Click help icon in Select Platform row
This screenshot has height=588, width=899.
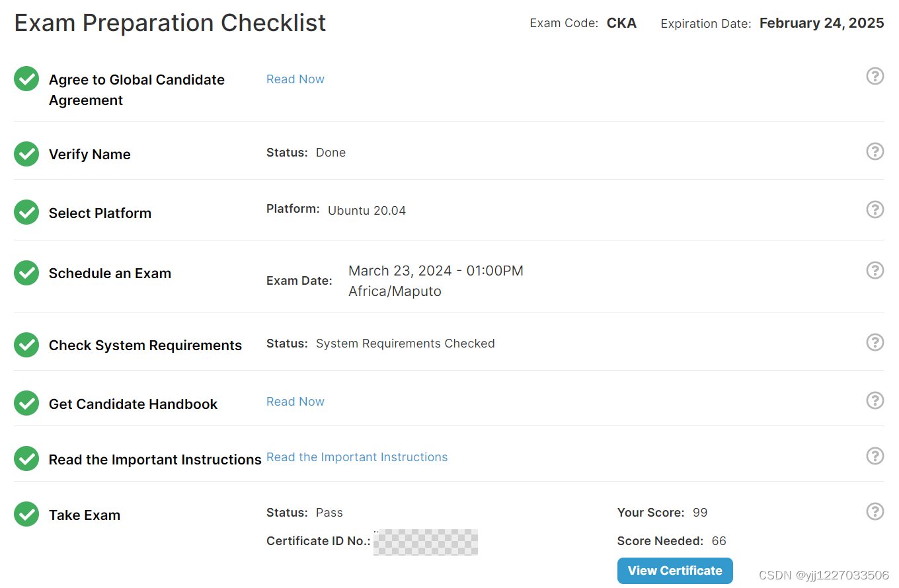tap(875, 209)
